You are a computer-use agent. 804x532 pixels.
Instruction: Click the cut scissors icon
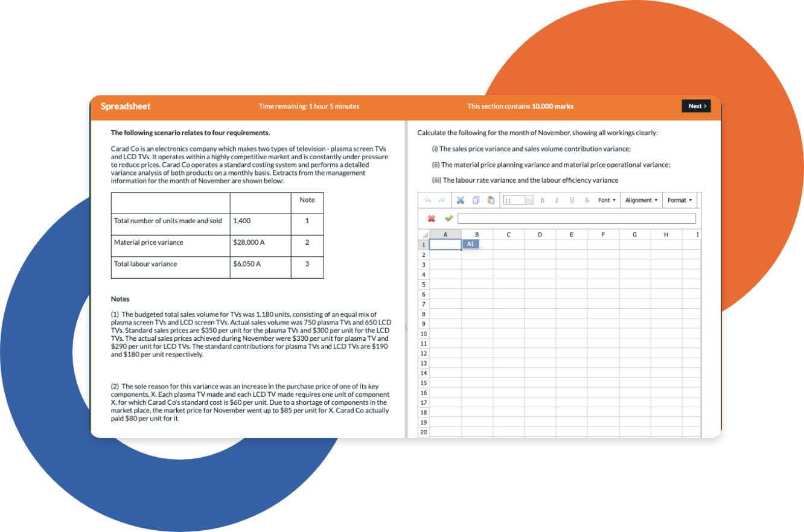(x=460, y=200)
